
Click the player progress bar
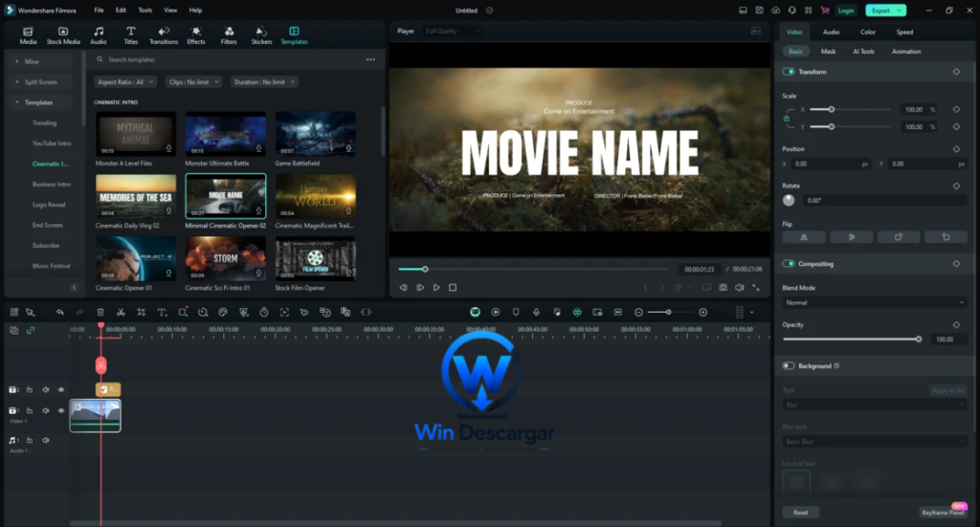pyautogui.click(x=533, y=269)
